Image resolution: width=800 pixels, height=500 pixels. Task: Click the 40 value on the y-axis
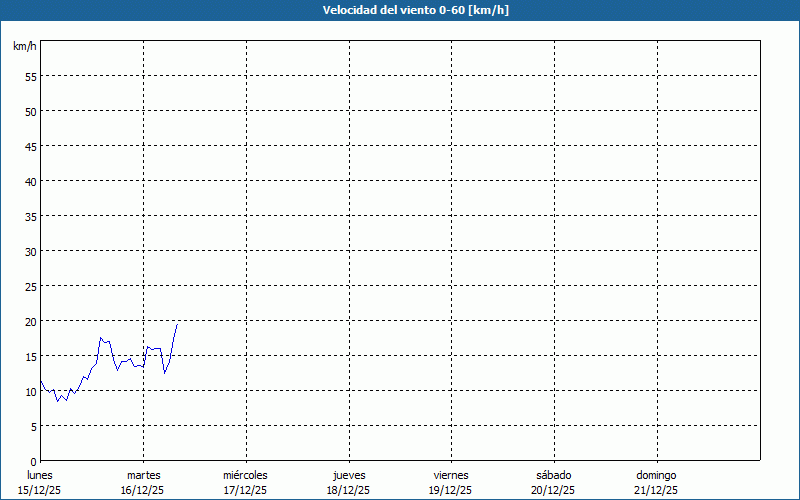30,181
